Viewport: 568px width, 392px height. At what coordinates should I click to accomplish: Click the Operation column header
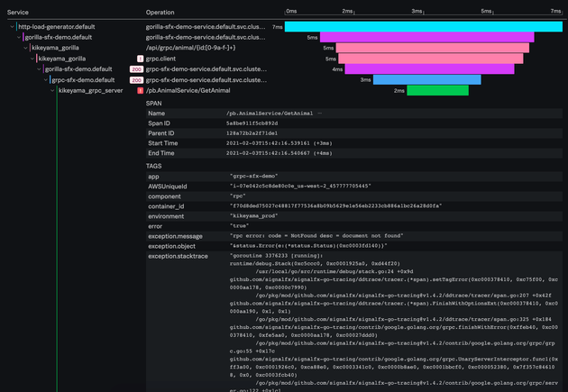click(160, 13)
